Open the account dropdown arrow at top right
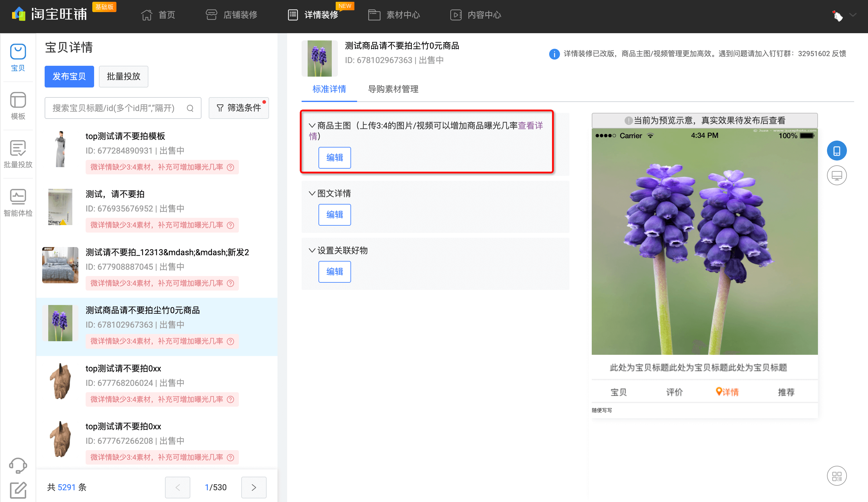Viewport: 868px width, 502px height. 853,15
